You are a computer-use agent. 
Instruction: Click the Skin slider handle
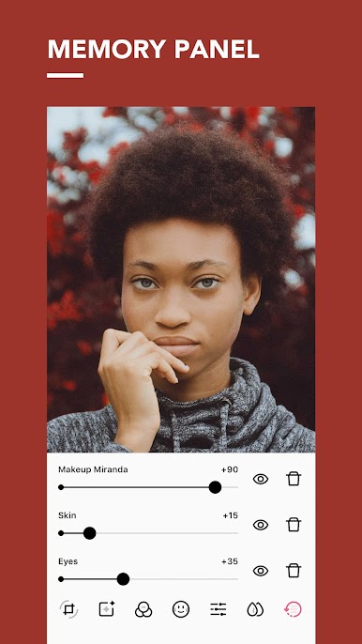[x=89, y=533]
